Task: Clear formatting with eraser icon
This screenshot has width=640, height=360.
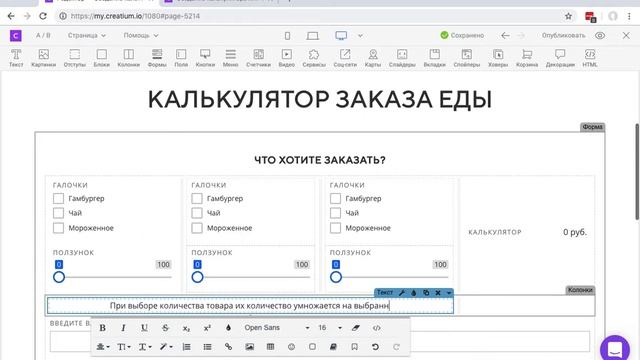Action: pos(356,328)
